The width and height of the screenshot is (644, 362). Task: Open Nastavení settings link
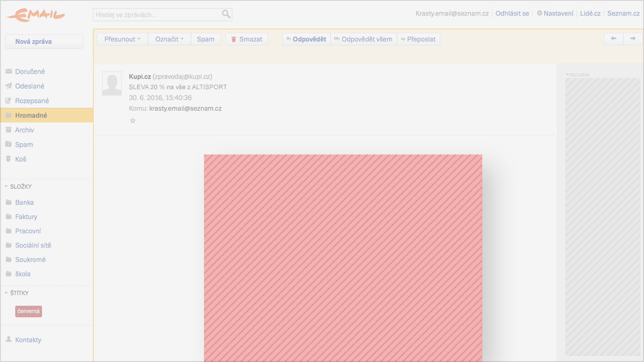[558, 13]
